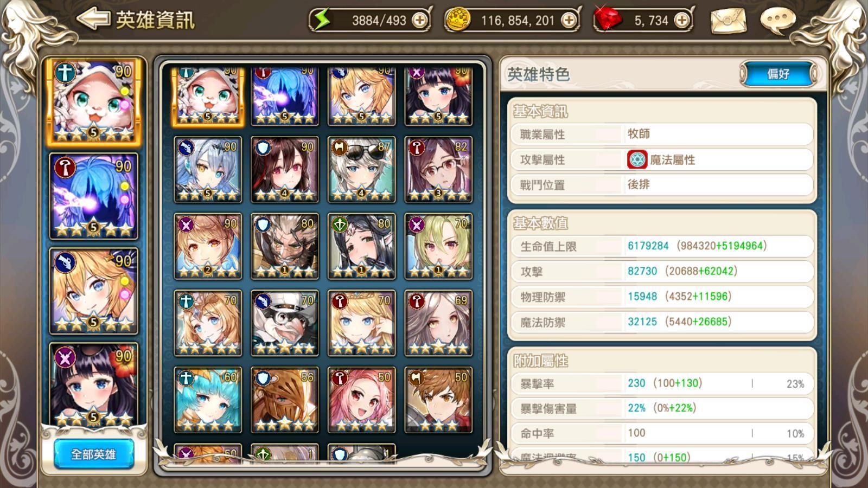
Task: Select the teal-haired level 60 priest portrait
Action: pos(208,400)
